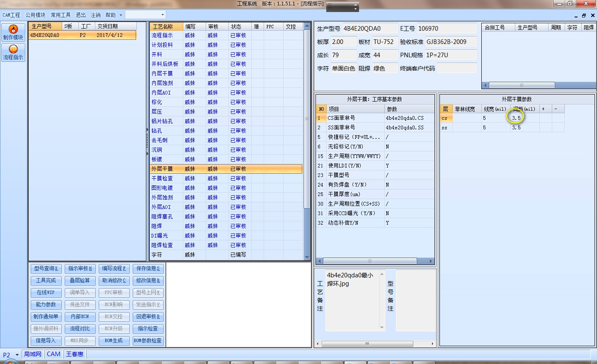The image size is (597, 364).
Task: Open the 流程指示 sidebar icon
Action: tap(13, 53)
